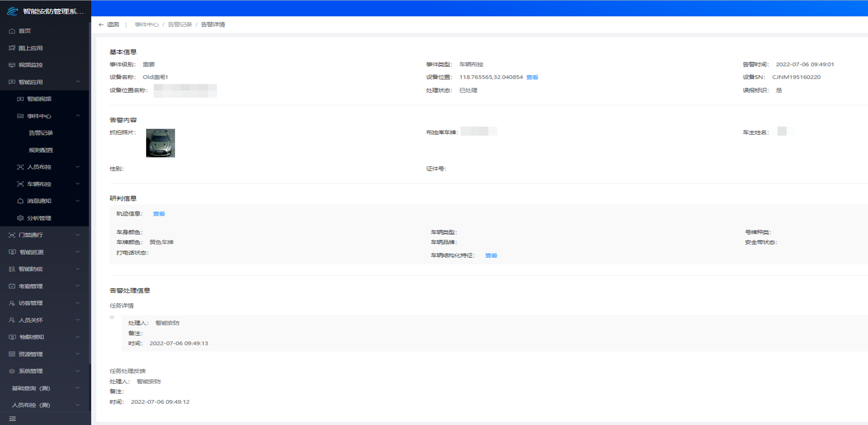This screenshot has width=868, height=425.
Task: Click the 访客管理 person icon
Action: pos(12,303)
